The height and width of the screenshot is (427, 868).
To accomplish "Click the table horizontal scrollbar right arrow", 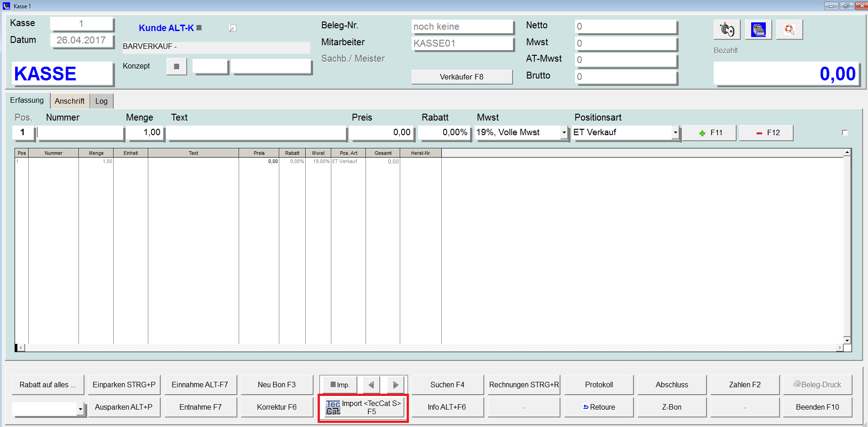I will 840,348.
